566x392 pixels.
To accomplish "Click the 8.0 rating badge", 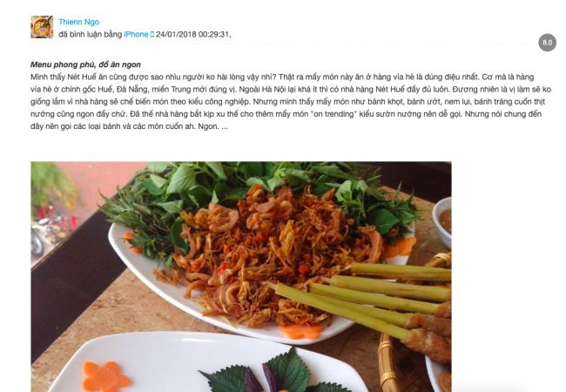I will 547,43.
